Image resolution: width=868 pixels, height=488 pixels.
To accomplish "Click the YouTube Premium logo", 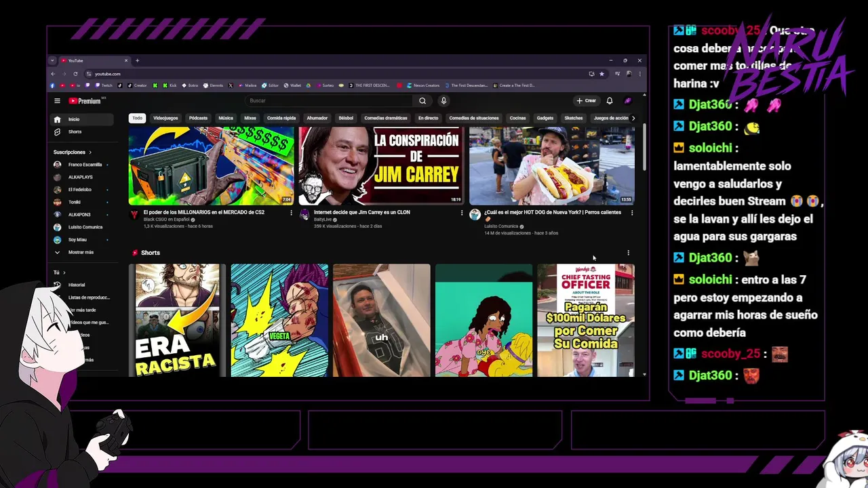I will pos(85,101).
